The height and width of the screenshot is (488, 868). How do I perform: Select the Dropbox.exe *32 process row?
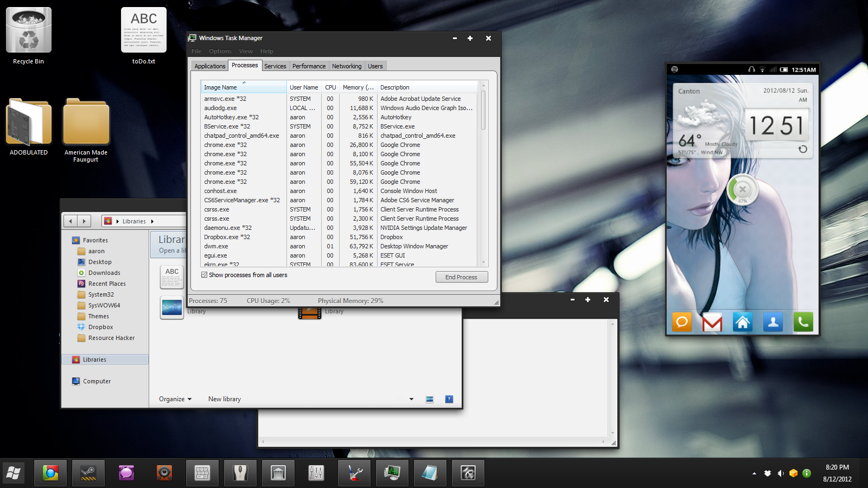pyautogui.click(x=339, y=237)
